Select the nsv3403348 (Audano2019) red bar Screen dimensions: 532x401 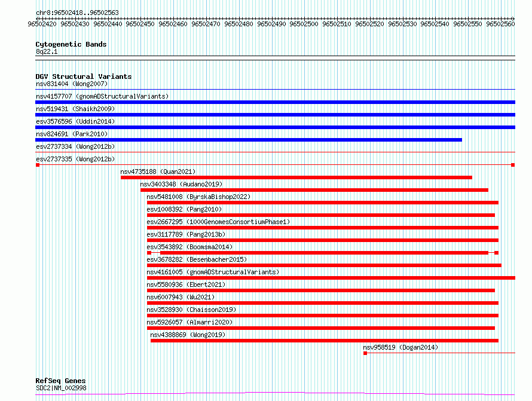[x=314, y=190]
